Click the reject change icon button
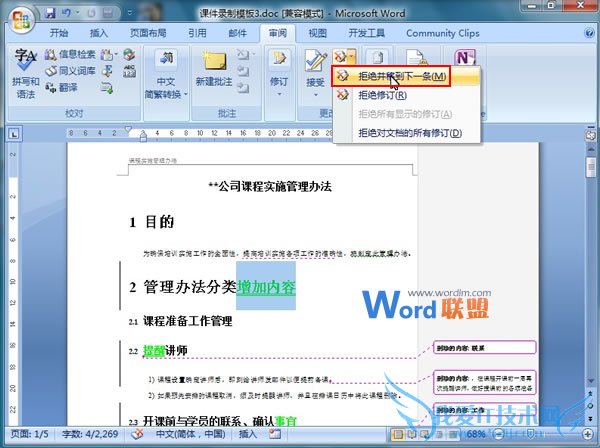This screenshot has width=600, height=448. coord(340,57)
